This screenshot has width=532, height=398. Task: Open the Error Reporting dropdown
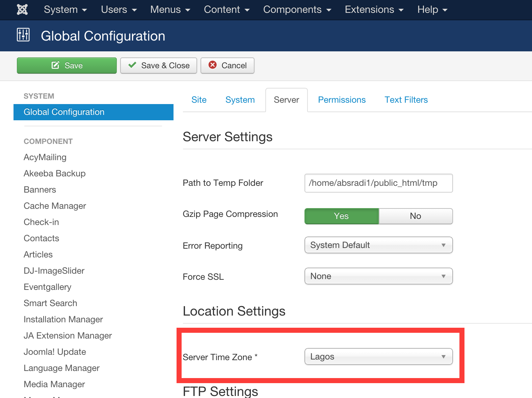click(x=378, y=245)
